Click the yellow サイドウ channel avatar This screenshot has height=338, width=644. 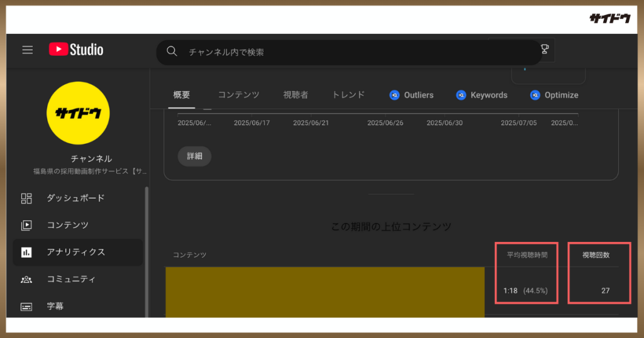click(x=78, y=113)
